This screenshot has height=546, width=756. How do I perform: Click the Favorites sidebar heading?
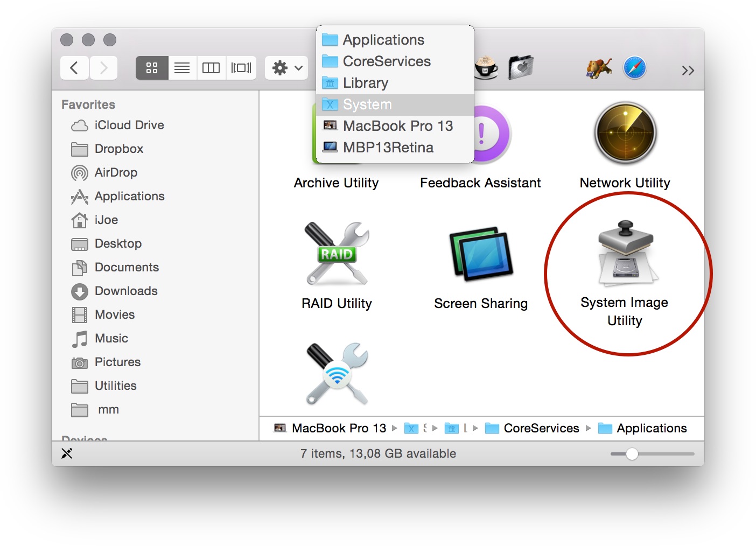click(x=88, y=104)
